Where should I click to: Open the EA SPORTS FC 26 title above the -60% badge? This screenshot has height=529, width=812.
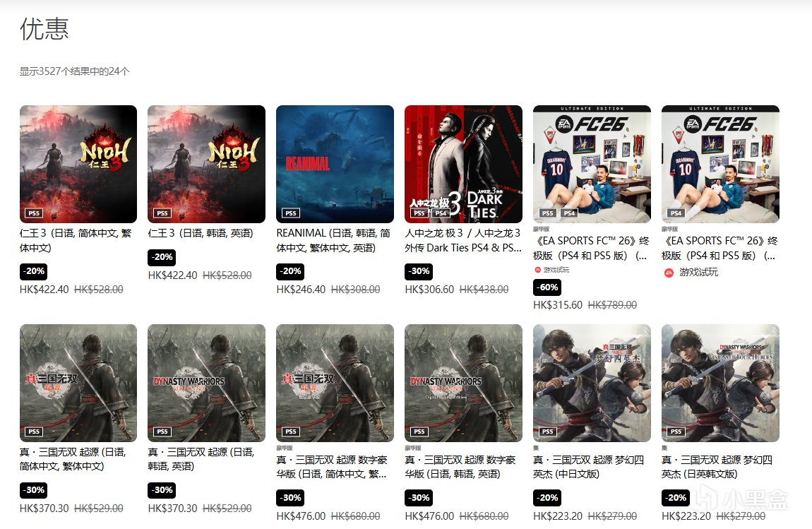(591, 248)
